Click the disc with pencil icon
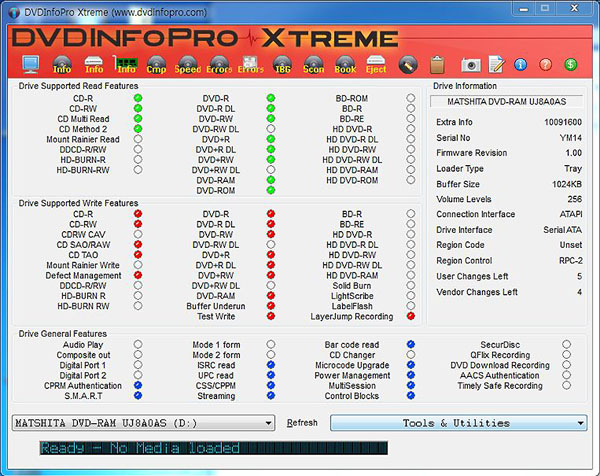Image resolution: width=600 pixels, height=476 pixels. pos(408,64)
